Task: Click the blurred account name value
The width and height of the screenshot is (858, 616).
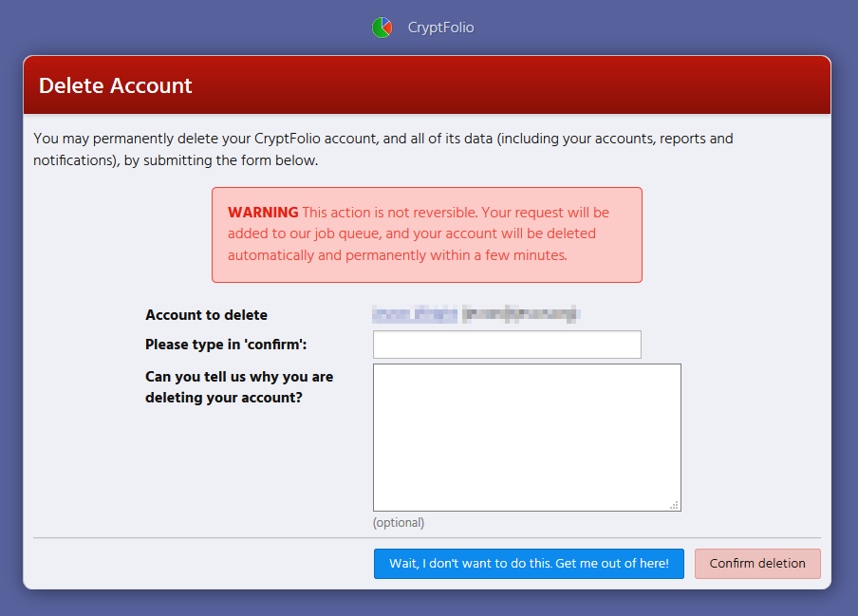Action: click(x=476, y=314)
